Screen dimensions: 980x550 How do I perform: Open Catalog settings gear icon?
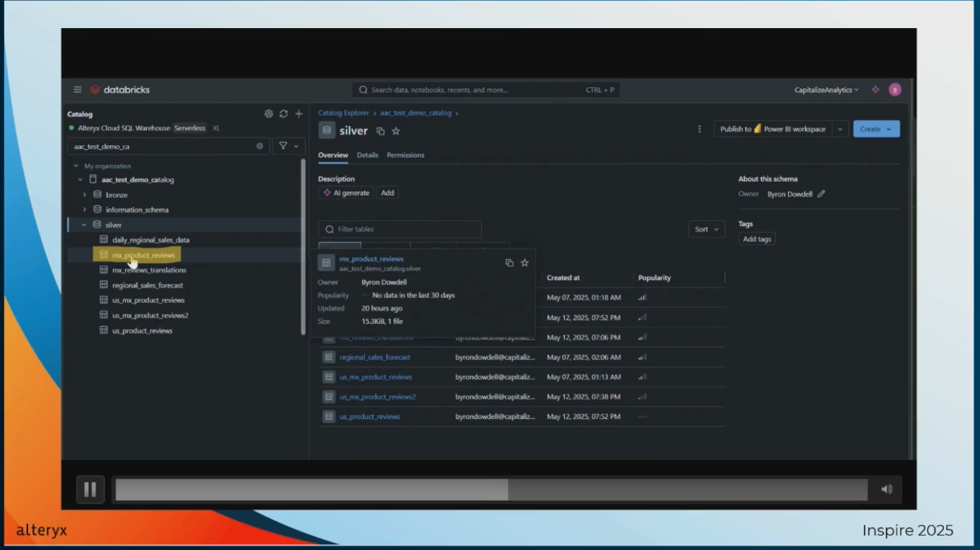point(268,114)
